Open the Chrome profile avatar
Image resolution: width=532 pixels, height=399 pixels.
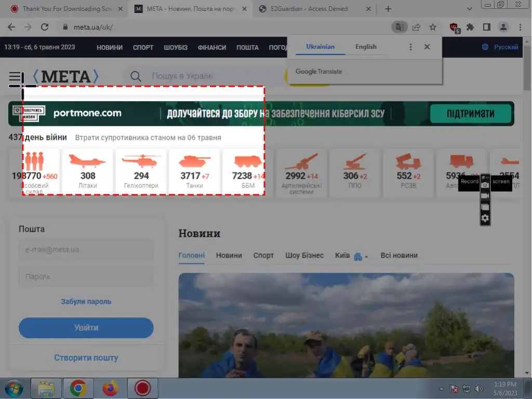(x=503, y=27)
